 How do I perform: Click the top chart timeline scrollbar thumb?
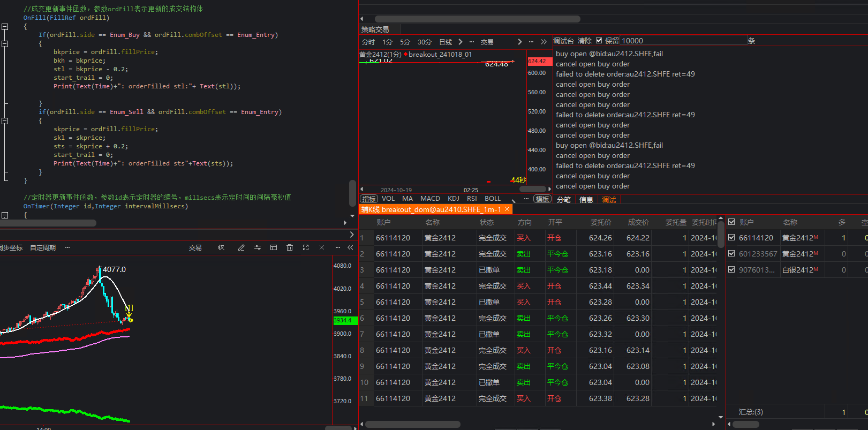pyautogui.click(x=532, y=189)
